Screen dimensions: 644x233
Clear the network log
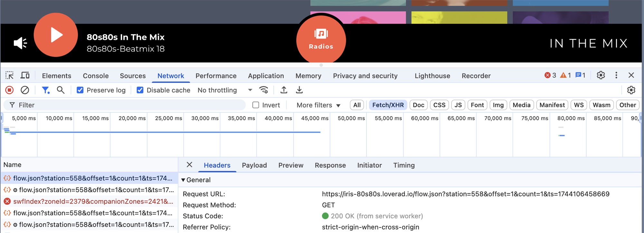tap(25, 90)
